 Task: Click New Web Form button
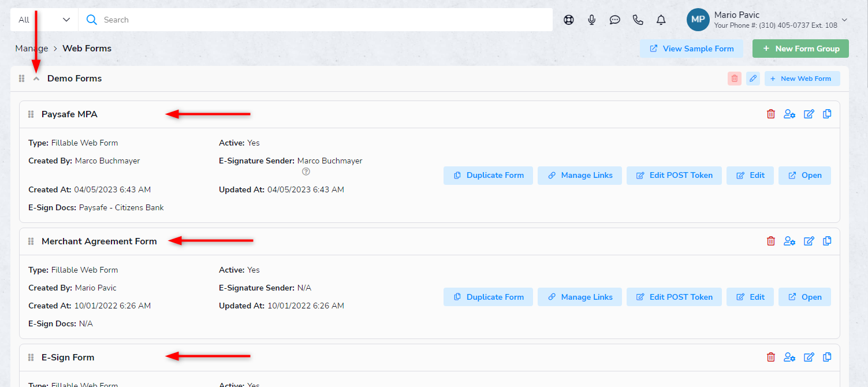802,79
